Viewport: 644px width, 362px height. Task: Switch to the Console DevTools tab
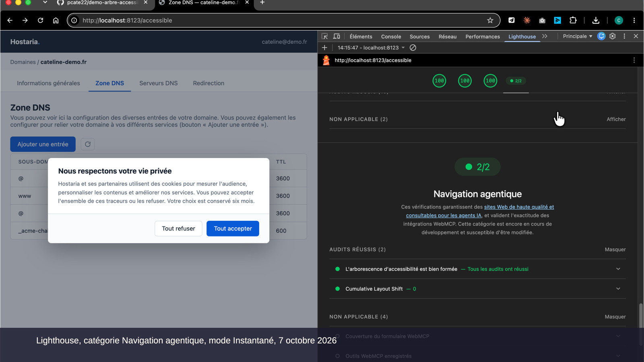[x=391, y=37]
